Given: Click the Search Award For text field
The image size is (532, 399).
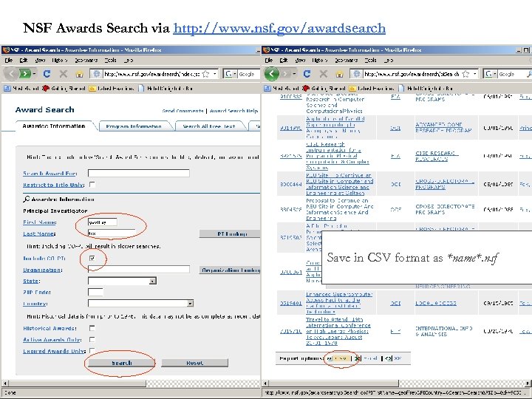Looking at the screenshot, I should (138, 173).
